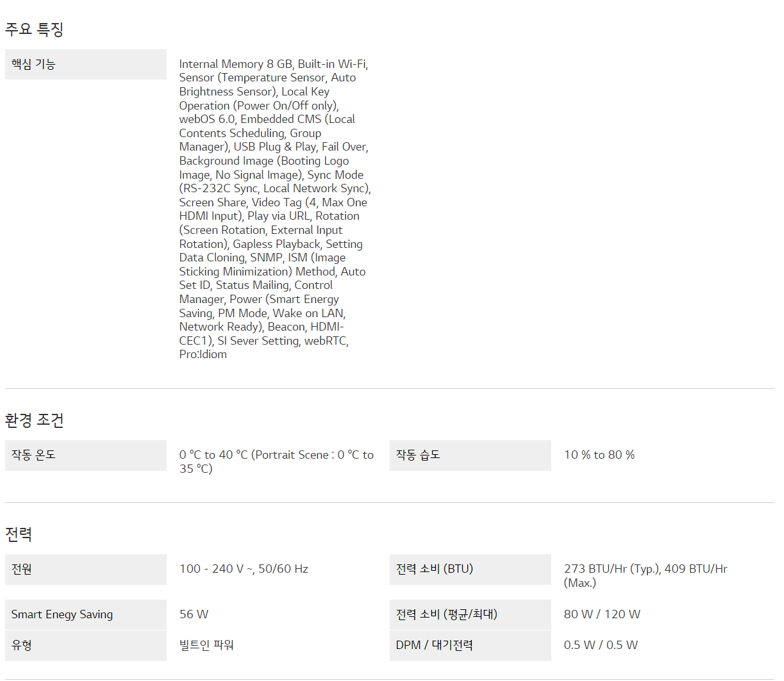Select the Smart Enegy Saving label cell

pyautogui.click(x=85, y=614)
